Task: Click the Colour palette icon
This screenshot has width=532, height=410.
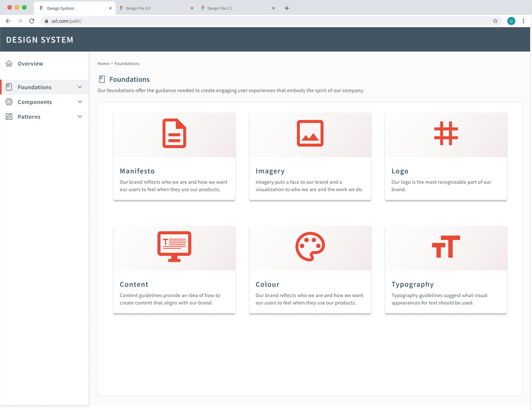Action: point(310,247)
